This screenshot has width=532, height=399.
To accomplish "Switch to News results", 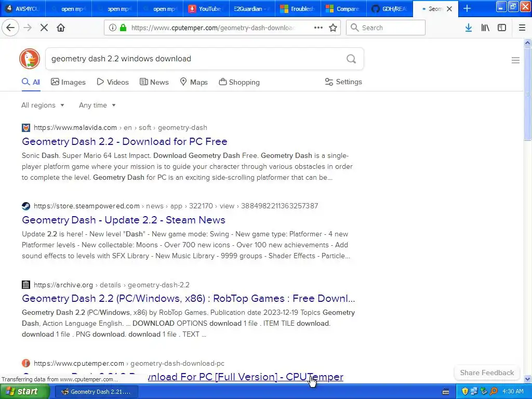I will 154,82.
